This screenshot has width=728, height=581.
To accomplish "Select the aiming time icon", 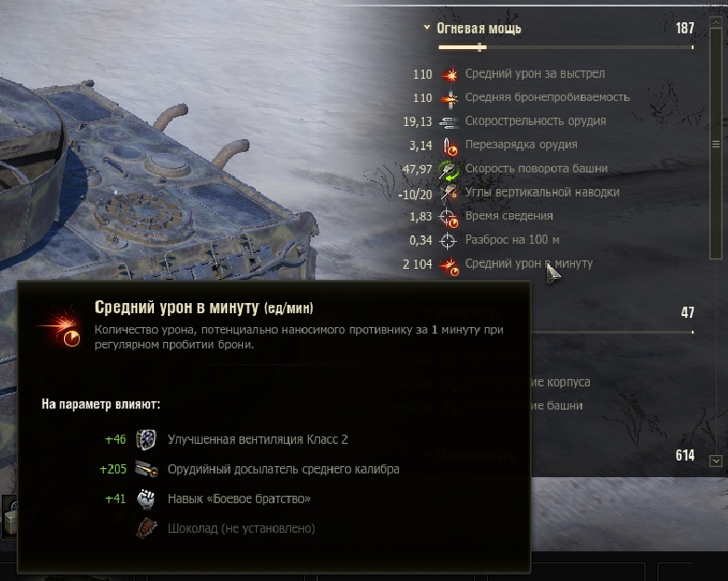I will (449, 217).
